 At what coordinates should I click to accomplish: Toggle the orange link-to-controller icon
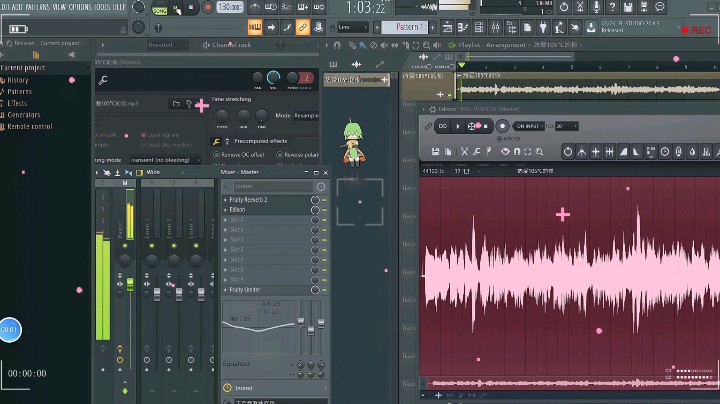[x=303, y=28]
